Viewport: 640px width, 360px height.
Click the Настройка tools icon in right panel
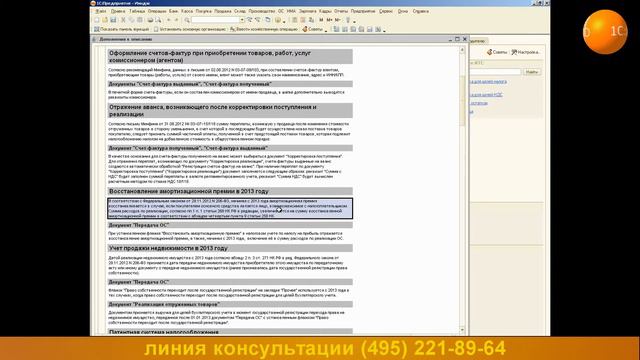click(514, 52)
